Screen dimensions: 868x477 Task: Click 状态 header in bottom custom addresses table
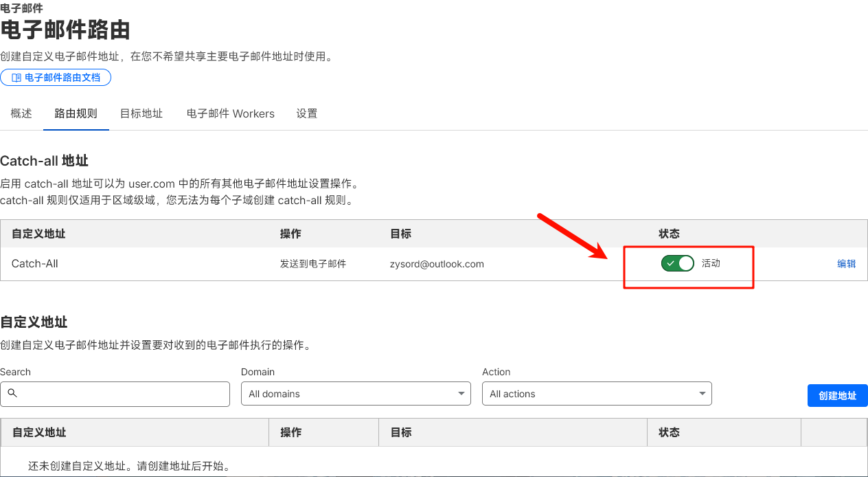[669, 432]
